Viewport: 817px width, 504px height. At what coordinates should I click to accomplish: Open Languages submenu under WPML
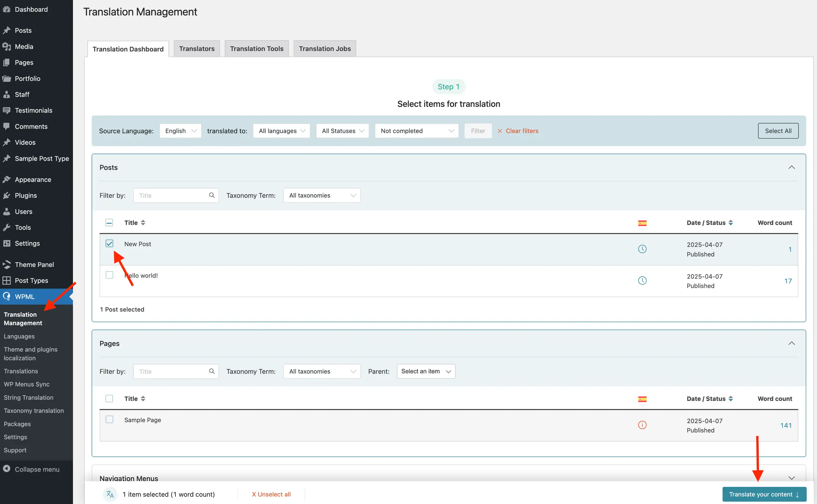pos(19,336)
